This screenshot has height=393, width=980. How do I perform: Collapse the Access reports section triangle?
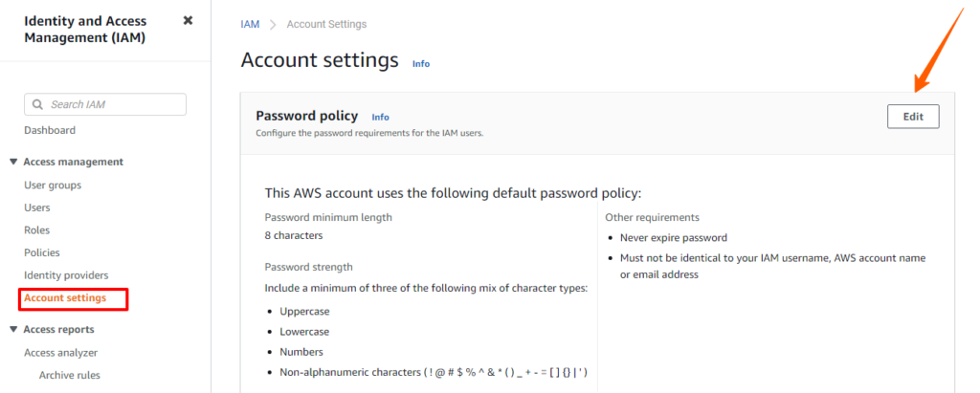click(x=13, y=329)
